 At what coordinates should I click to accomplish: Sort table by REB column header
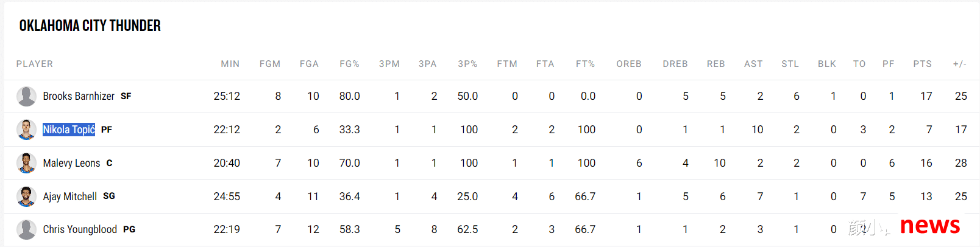click(716, 64)
